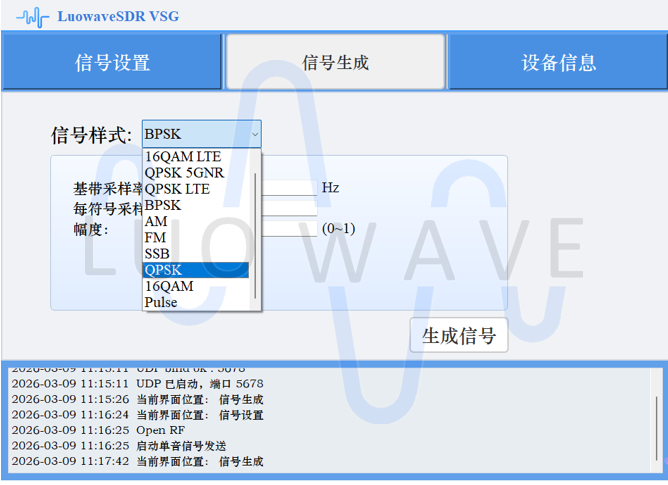Collapse the 信号样式 dropdown arrow
The image size is (668, 485).
coord(255,134)
